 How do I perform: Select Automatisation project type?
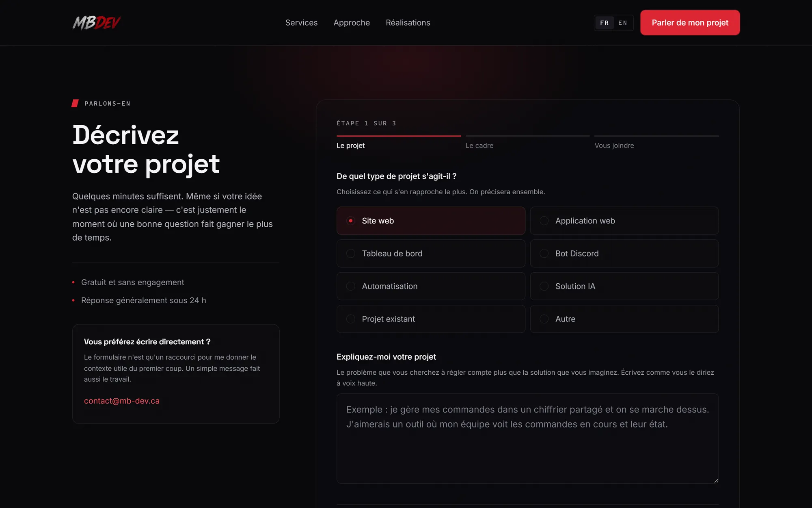[431, 286]
